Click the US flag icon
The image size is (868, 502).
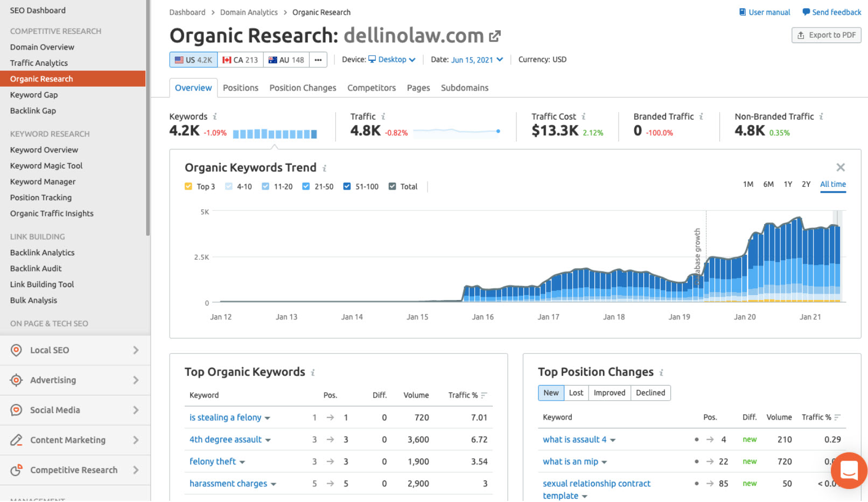click(179, 60)
